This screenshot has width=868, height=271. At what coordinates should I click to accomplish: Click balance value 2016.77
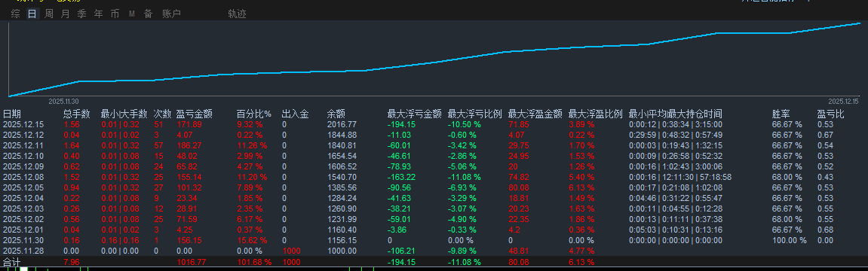[x=342, y=124]
